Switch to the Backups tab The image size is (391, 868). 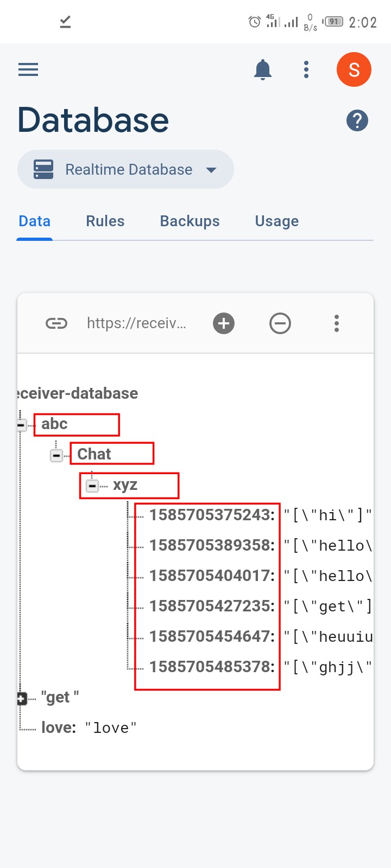pos(190,221)
